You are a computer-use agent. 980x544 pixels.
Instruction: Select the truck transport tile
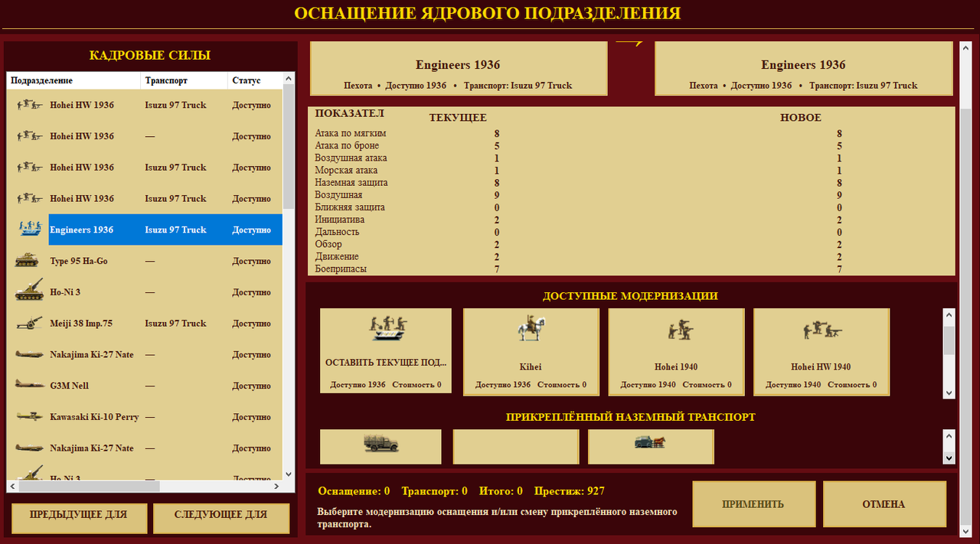coord(381,447)
